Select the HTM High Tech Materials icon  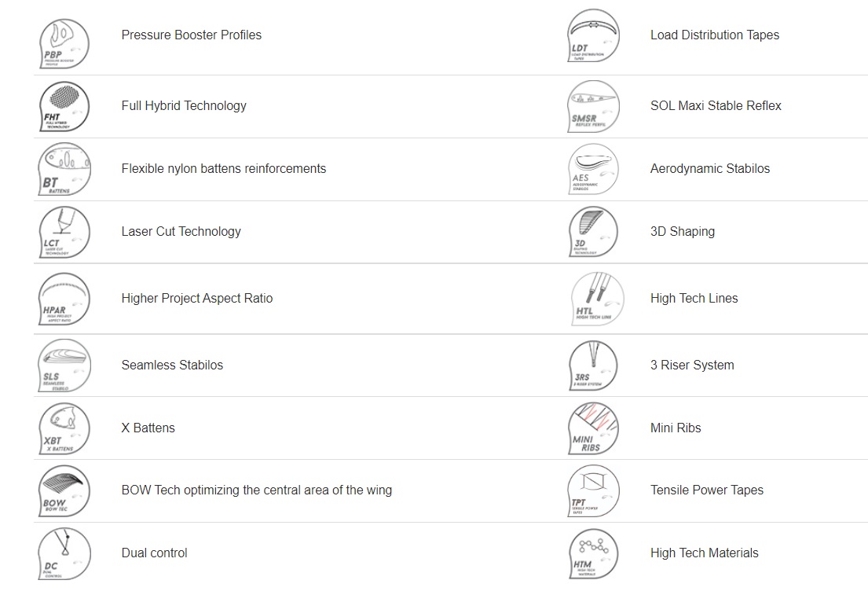593,554
